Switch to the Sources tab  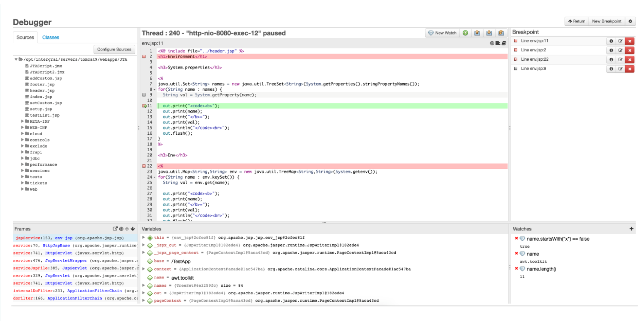click(25, 37)
